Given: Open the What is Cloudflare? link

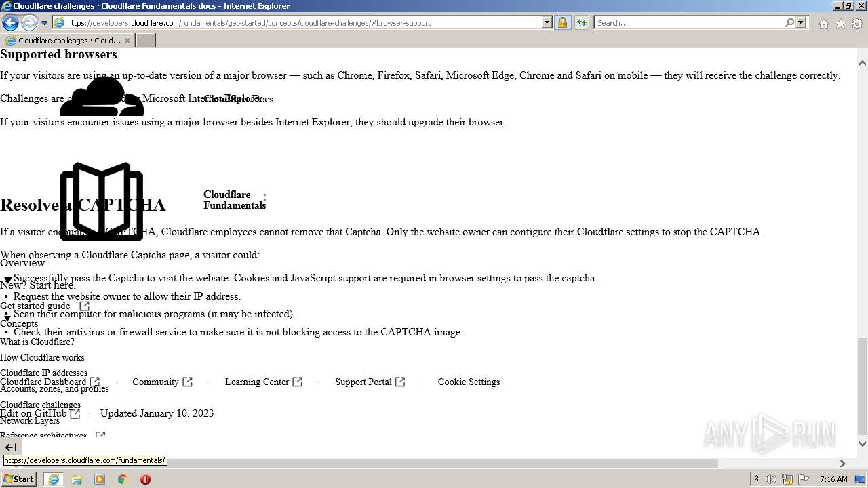Looking at the screenshot, I should click(x=37, y=342).
